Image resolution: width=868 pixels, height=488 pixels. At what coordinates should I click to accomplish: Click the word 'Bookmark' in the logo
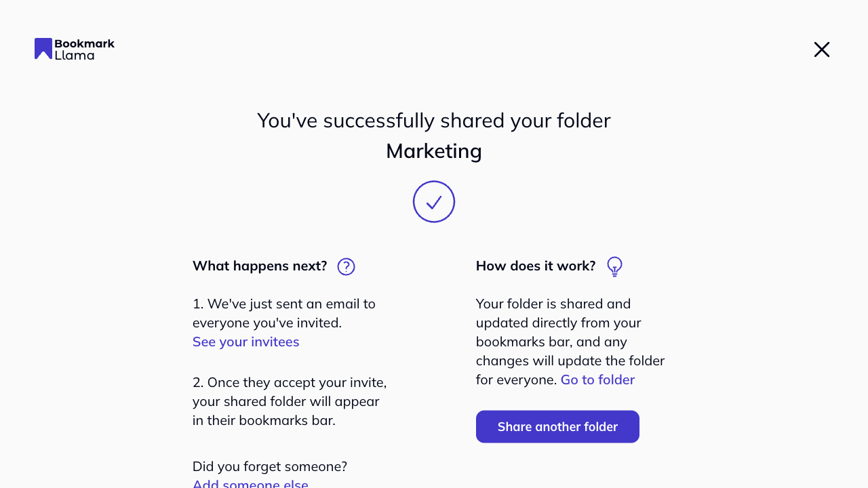click(84, 43)
